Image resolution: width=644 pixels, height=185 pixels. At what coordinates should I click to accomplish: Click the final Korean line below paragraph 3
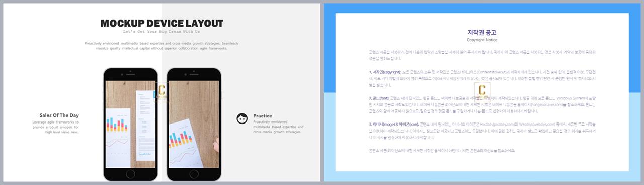pos(442,150)
